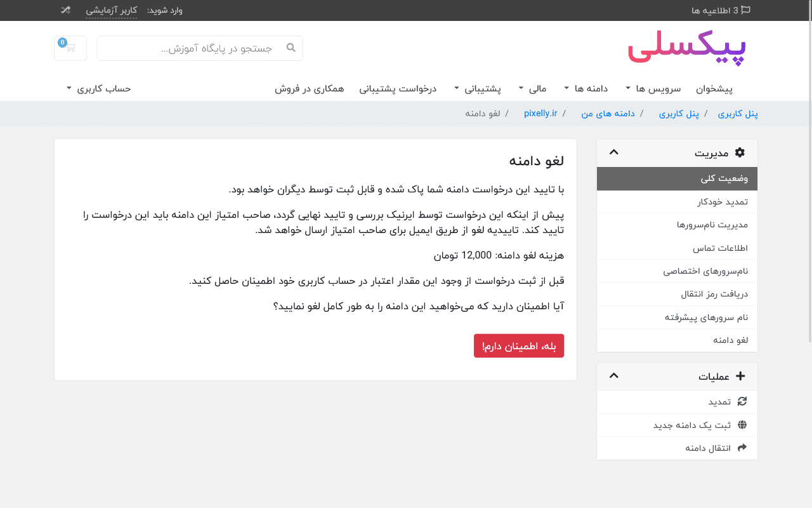
Task: Click the notifications flag icon
Action: tap(746, 10)
